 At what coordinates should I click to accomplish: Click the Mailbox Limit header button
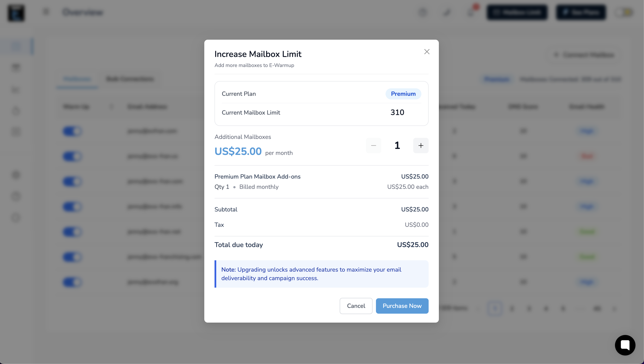[x=517, y=12]
